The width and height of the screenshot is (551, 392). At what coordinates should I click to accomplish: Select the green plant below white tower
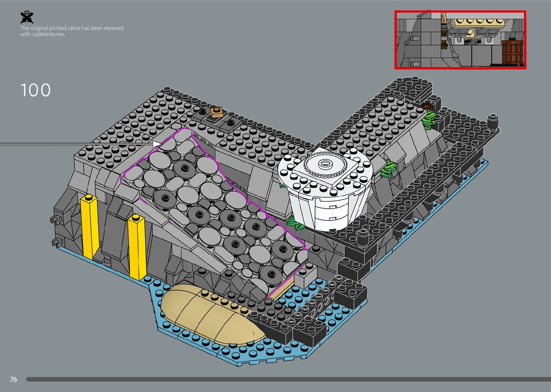(x=297, y=224)
